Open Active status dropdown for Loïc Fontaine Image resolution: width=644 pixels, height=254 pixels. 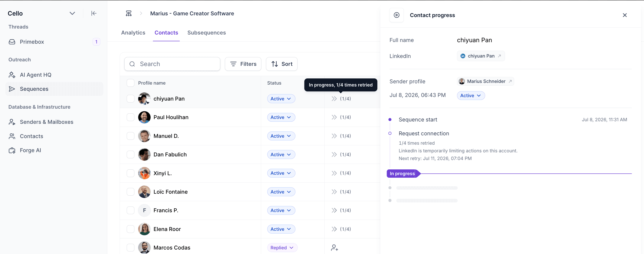281,192
